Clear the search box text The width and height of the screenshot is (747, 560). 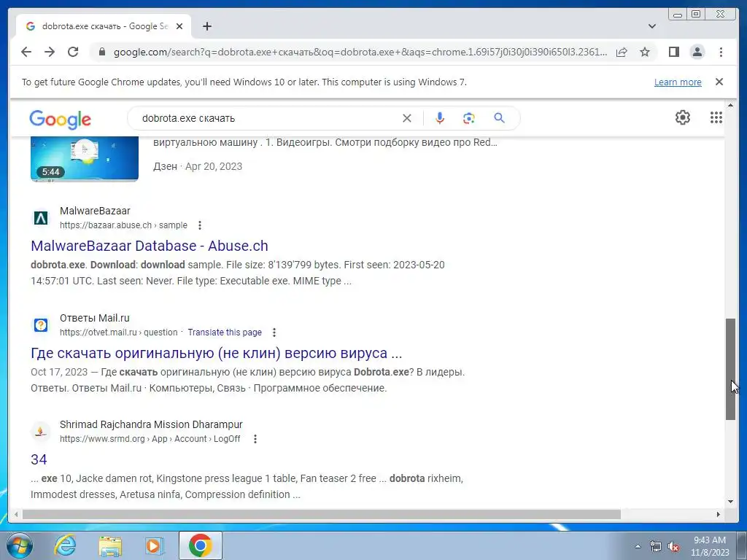407,118
